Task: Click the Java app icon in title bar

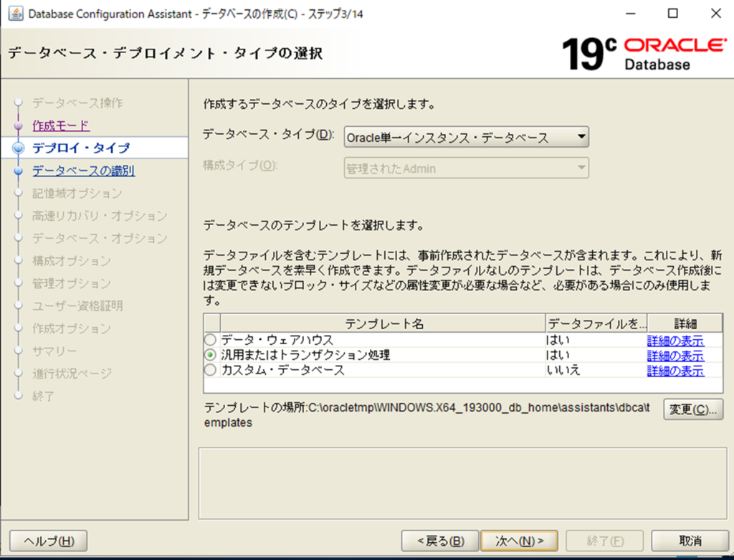Action: pyautogui.click(x=15, y=14)
